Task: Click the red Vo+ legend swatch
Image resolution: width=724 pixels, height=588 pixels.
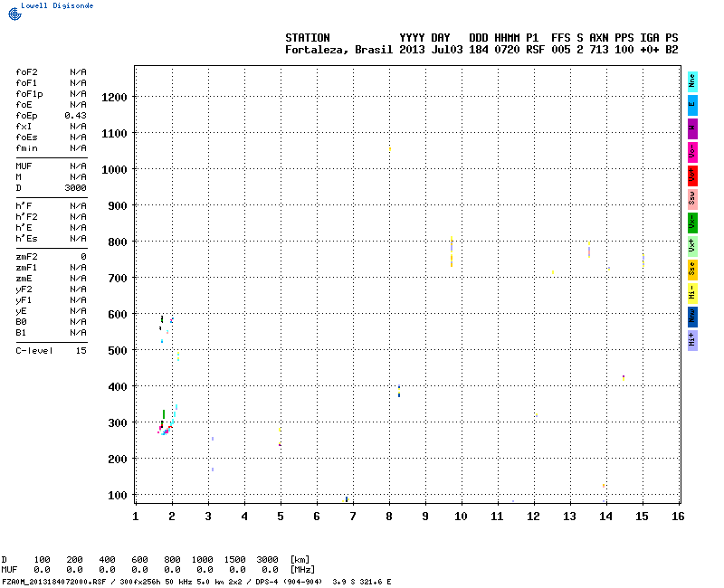Action: (692, 175)
